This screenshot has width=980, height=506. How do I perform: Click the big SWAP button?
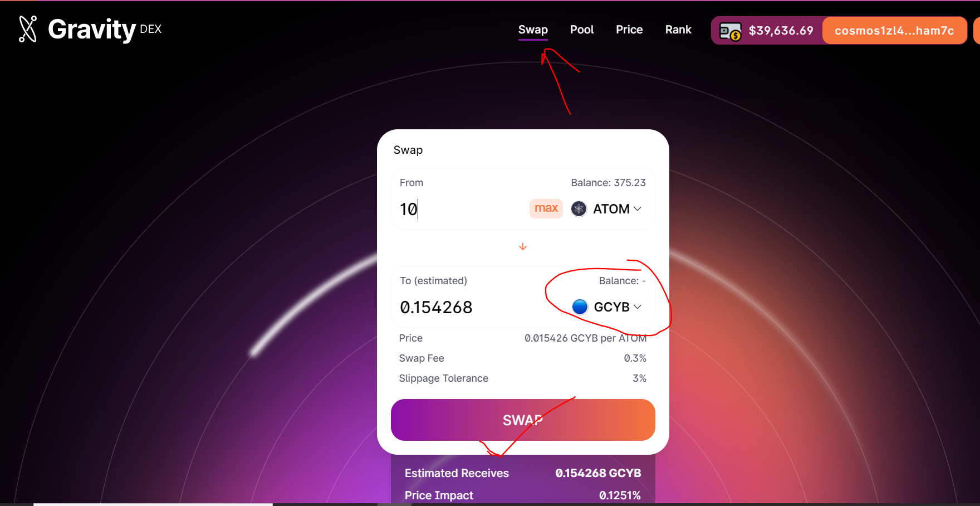523,420
